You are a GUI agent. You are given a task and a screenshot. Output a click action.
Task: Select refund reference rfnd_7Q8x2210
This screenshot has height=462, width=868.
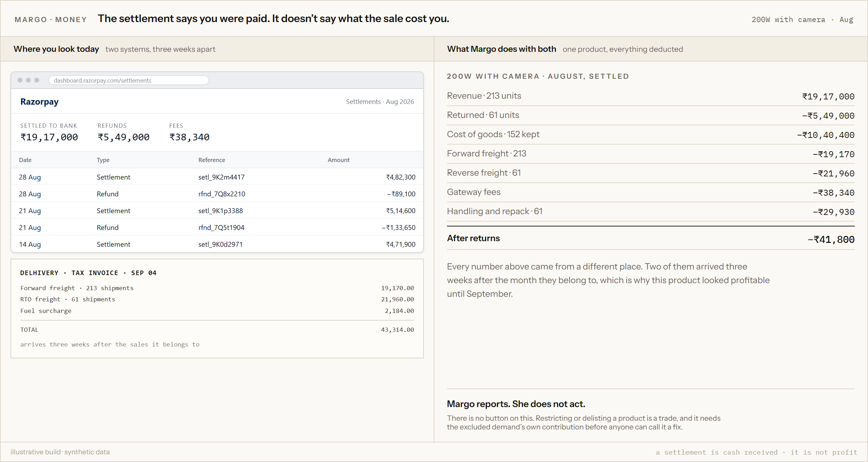coord(222,194)
